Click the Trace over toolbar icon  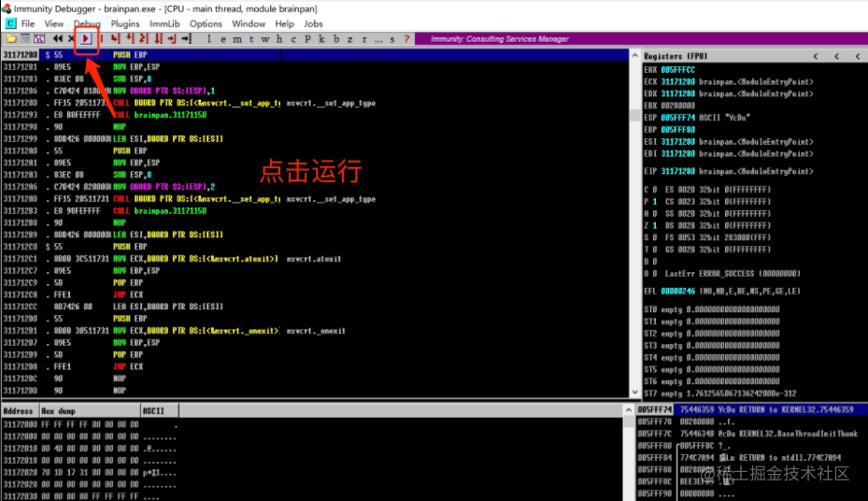(158, 38)
